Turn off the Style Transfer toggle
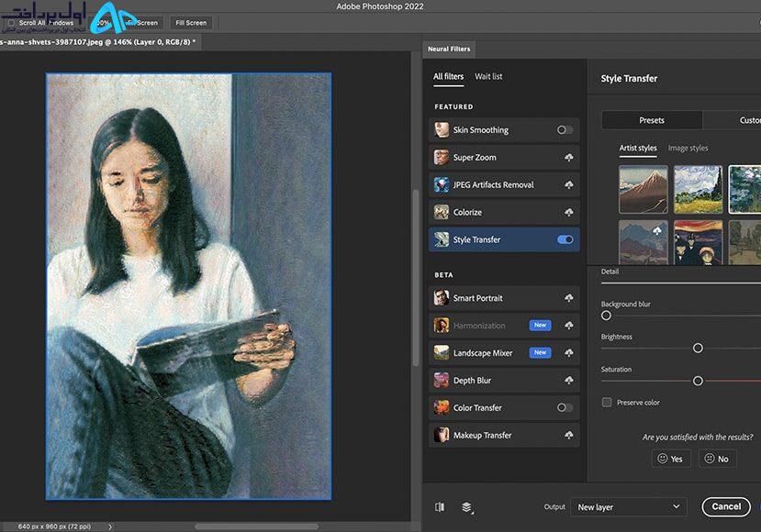The height and width of the screenshot is (532, 761). (565, 239)
